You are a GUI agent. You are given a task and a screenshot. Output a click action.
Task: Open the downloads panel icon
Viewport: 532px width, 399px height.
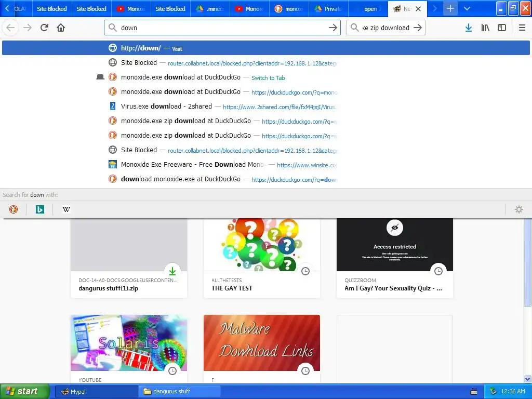coord(469,28)
